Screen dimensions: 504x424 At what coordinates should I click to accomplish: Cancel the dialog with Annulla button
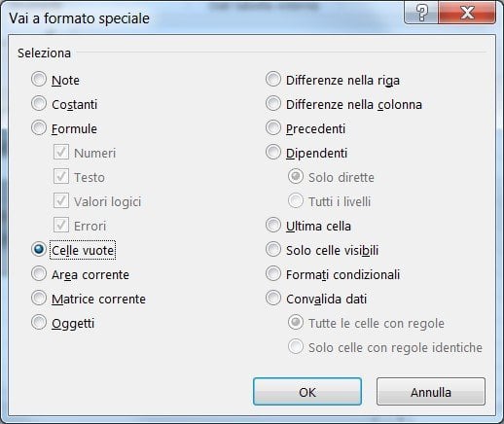coord(431,392)
